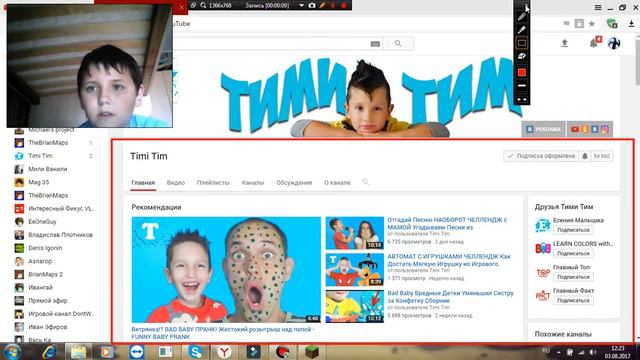The height and width of the screenshot is (360, 640).
Task: Open Yandex Browser from the taskbar
Action: click(224, 351)
